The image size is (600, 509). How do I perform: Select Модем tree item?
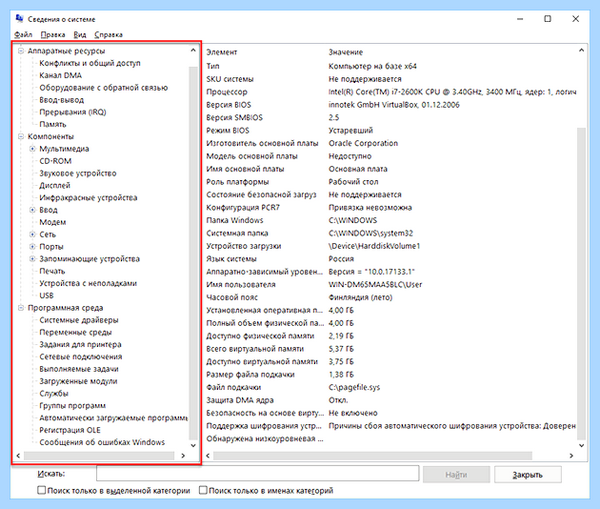coord(52,222)
